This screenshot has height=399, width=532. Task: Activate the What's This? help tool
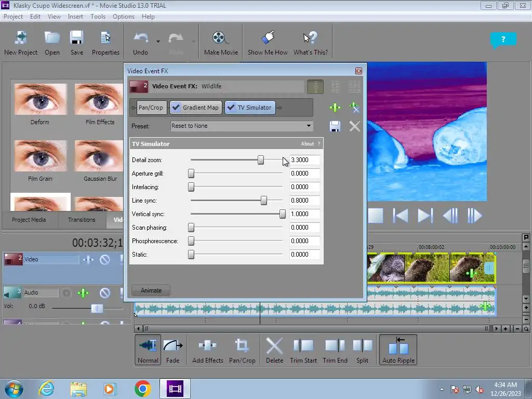(311, 43)
